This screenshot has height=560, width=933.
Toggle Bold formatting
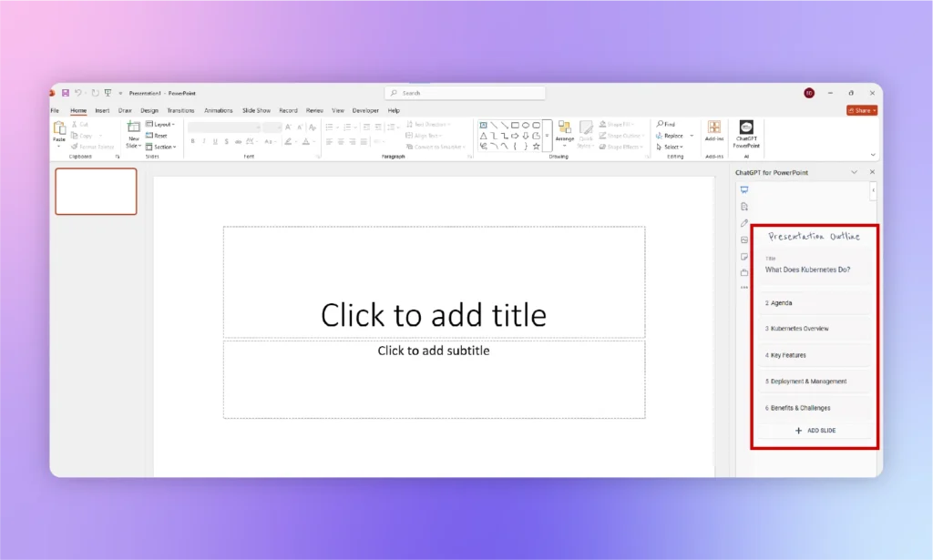193,141
